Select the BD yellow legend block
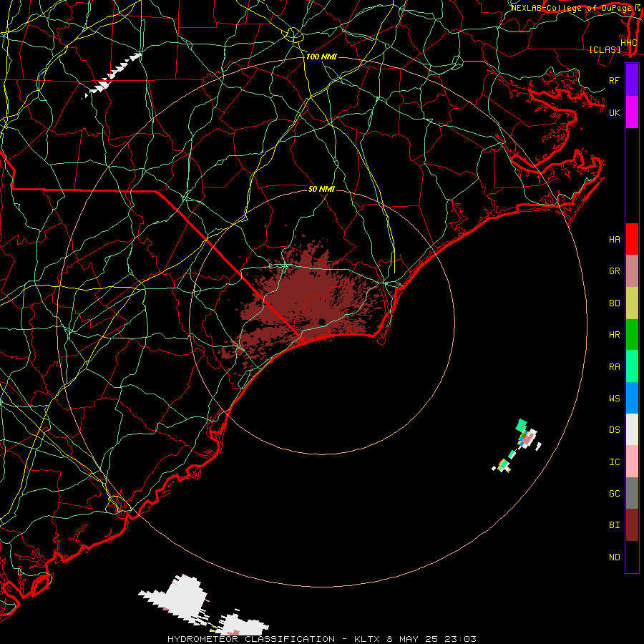 pyautogui.click(x=632, y=303)
